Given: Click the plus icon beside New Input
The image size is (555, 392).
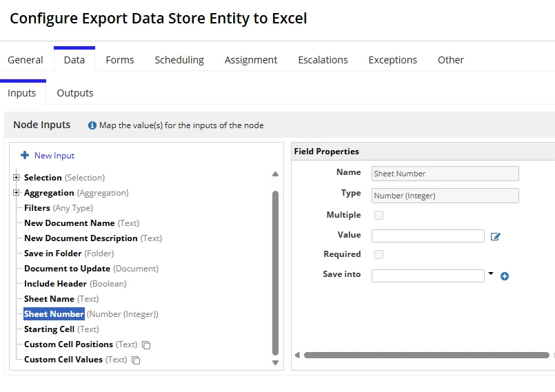Looking at the screenshot, I should [25, 155].
